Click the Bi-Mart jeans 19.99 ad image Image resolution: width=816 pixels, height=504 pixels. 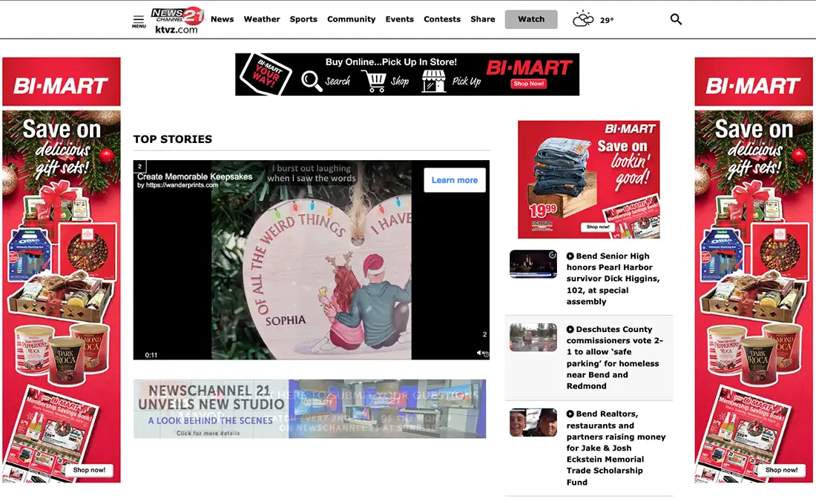(x=588, y=179)
